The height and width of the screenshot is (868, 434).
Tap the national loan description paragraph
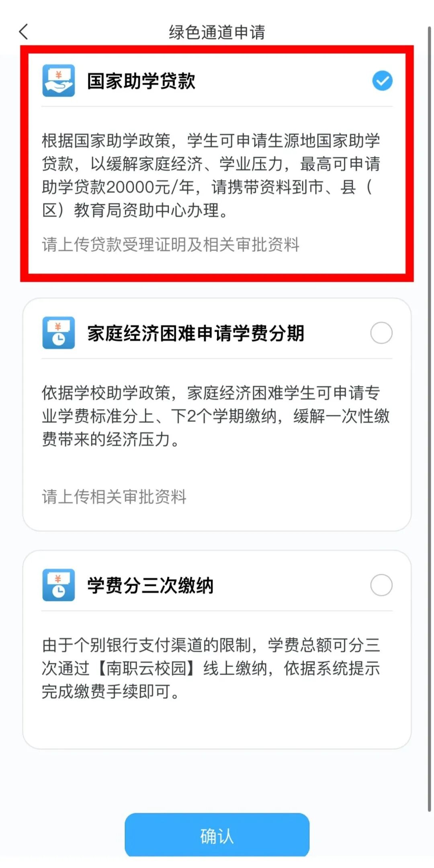tap(212, 175)
